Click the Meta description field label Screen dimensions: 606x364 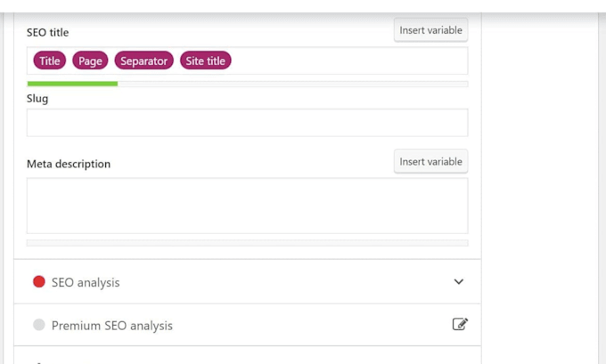click(x=69, y=164)
